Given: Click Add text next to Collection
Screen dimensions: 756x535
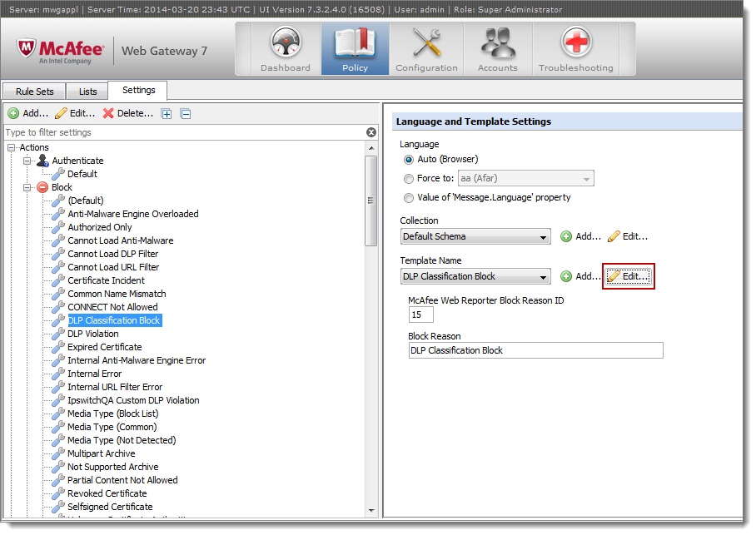Looking at the screenshot, I should (x=588, y=236).
